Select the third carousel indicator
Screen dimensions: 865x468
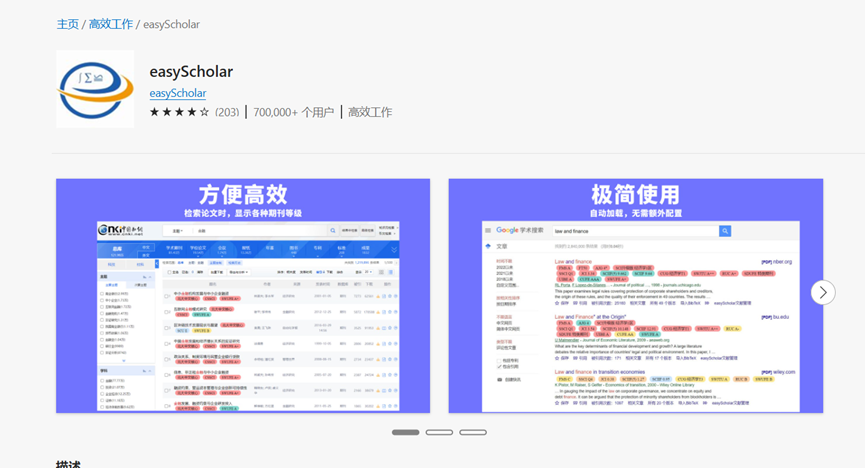pyautogui.click(x=473, y=432)
